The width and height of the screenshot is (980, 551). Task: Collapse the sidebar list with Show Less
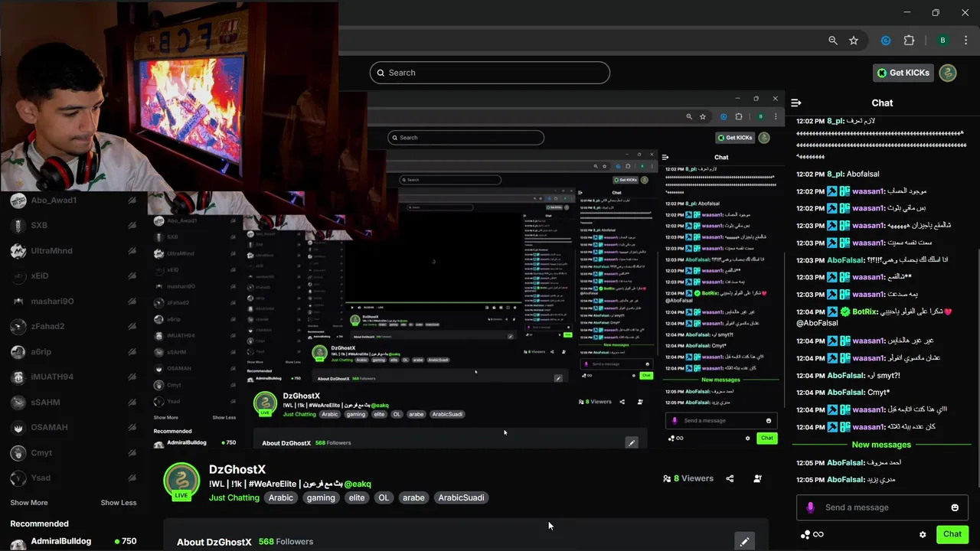119,503
